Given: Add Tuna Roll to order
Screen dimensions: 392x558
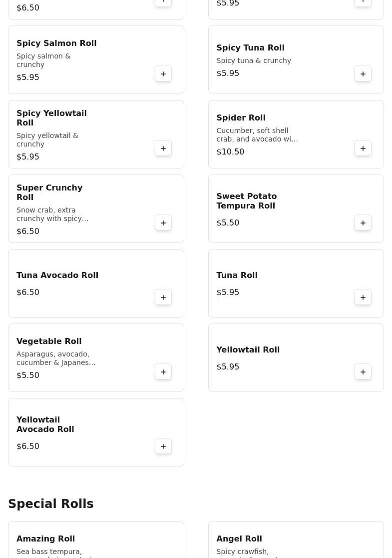Looking at the screenshot, I should pos(363,297).
